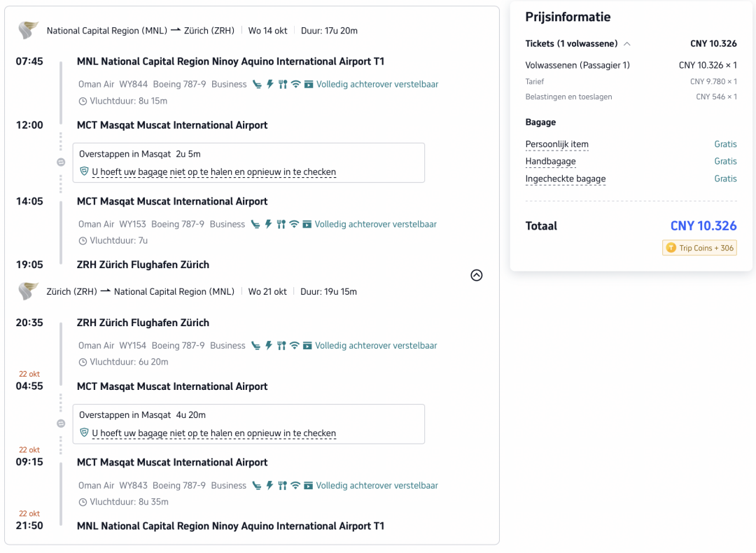Click the baggage note in the 2u 5m layover

213,171
